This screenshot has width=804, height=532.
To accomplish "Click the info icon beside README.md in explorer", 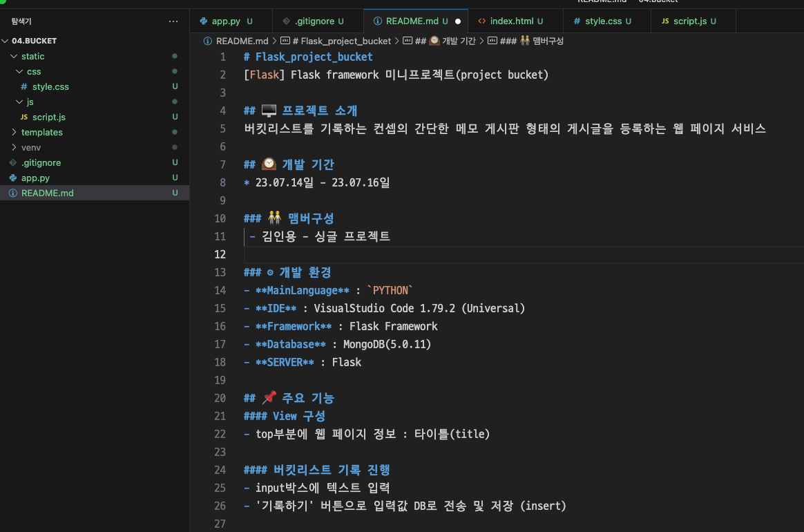I will click(13, 193).
